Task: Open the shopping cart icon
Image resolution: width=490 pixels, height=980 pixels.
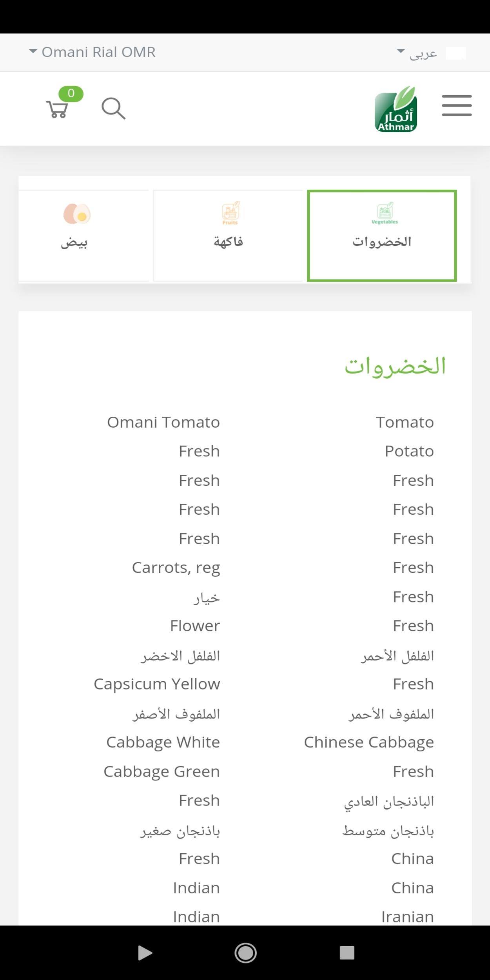Action: coord(57,109)
